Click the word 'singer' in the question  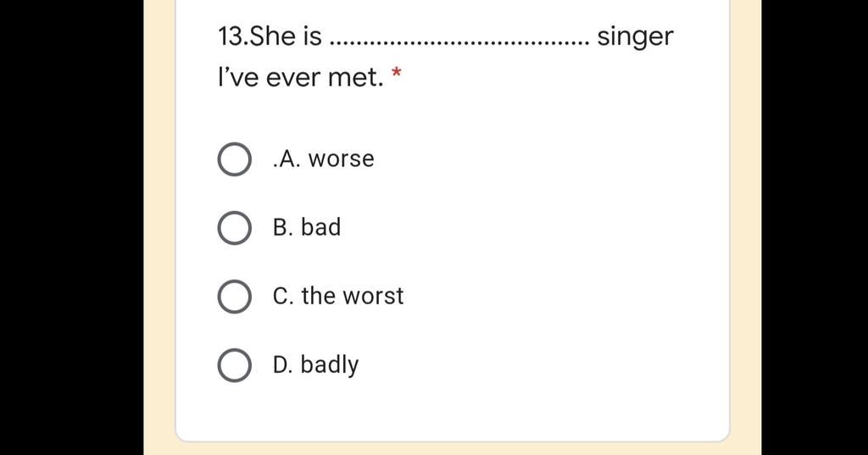(x=636, y=37)
